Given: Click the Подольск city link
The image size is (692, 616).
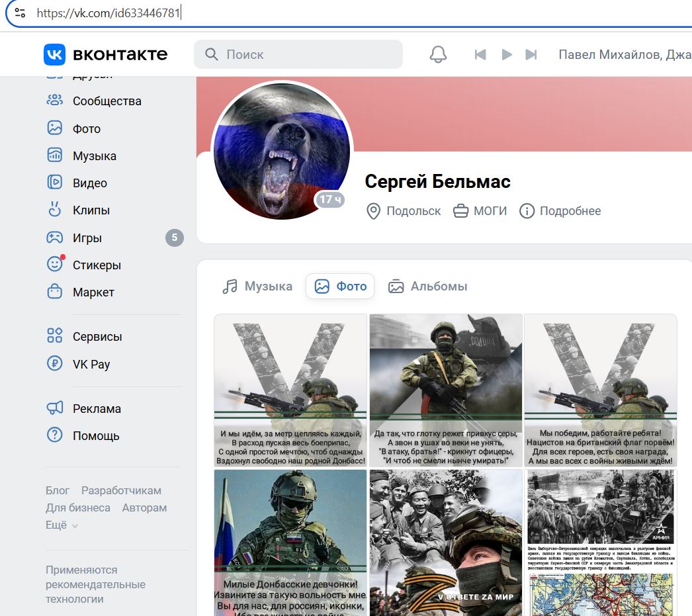Looking at the screenshot, I should tap(413, 211).
